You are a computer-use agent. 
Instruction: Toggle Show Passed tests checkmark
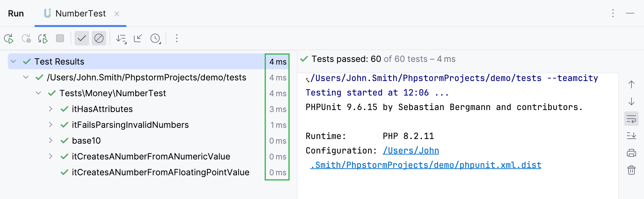81,39
